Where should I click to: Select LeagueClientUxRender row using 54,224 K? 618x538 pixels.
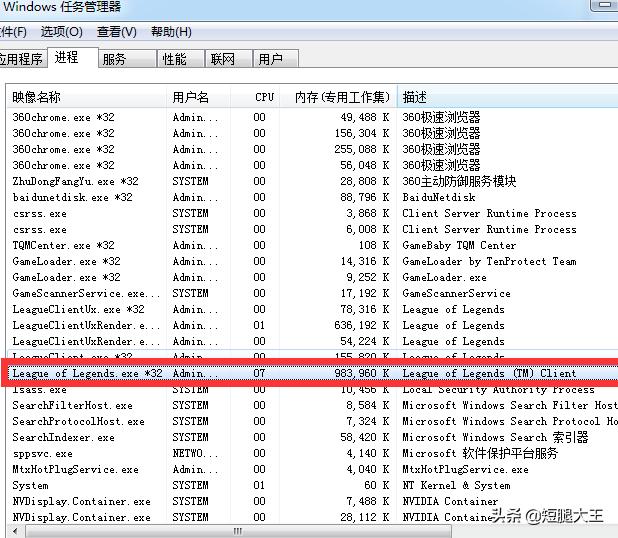[x=313, y=341]
